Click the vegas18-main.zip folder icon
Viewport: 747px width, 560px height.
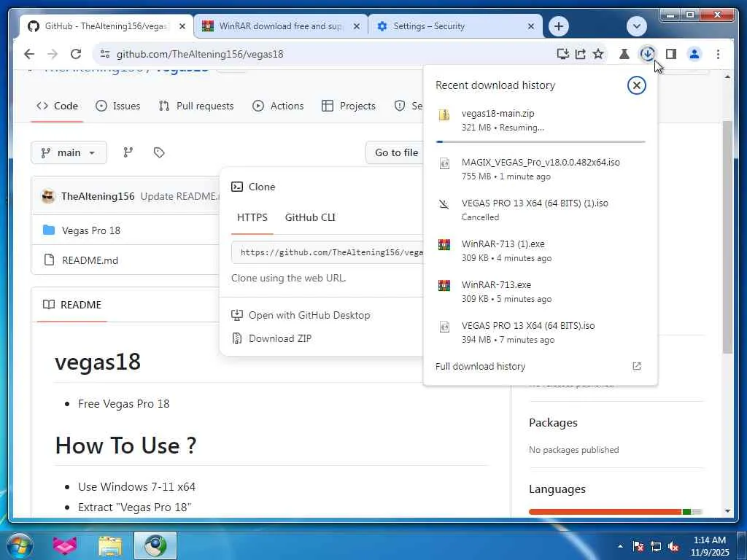point(444,114)
